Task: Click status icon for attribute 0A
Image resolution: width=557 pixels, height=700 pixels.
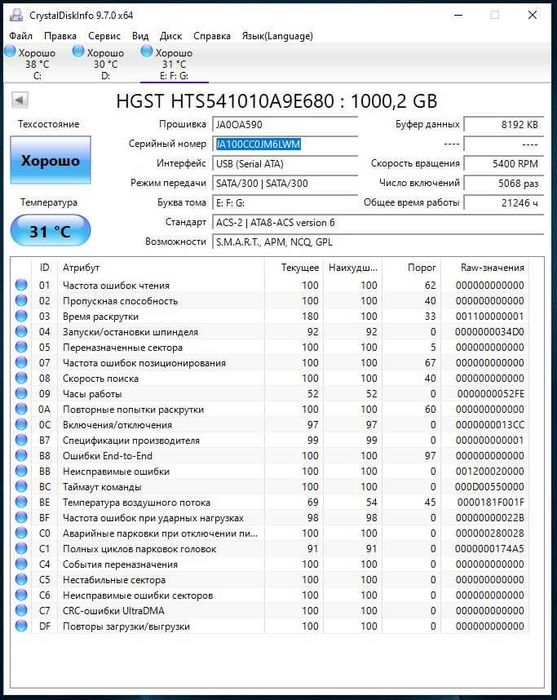Action: pos(21,409)
